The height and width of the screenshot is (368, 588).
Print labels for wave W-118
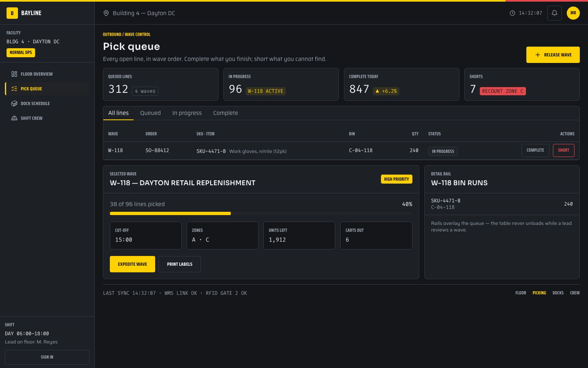[x=180, y=264]
